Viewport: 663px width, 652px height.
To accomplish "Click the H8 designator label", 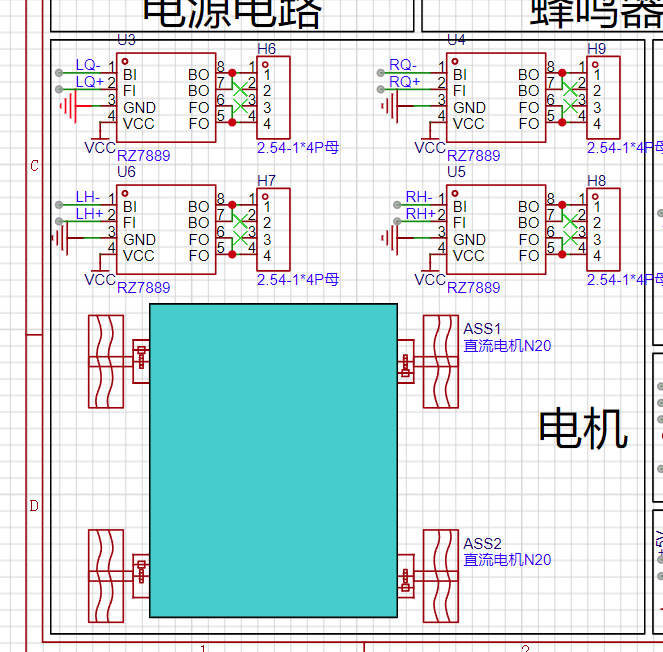I will click(x=597, y=181).
